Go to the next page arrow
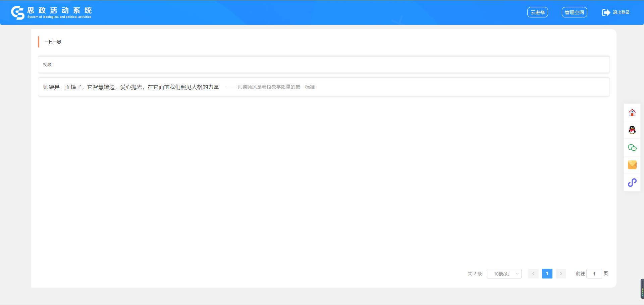Viewport: 644px width, 305px height. pos(561,274)
